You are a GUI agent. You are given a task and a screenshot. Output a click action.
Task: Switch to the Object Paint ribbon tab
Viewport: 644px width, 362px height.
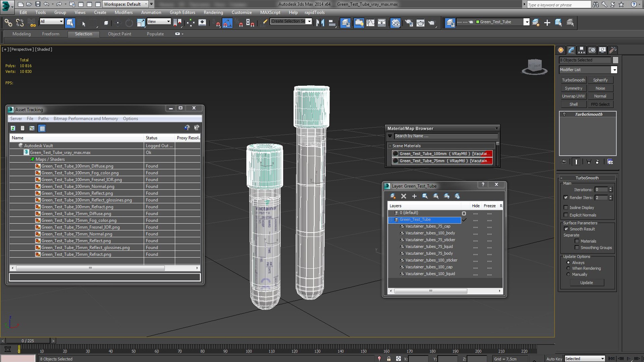[x=119, y=34]
